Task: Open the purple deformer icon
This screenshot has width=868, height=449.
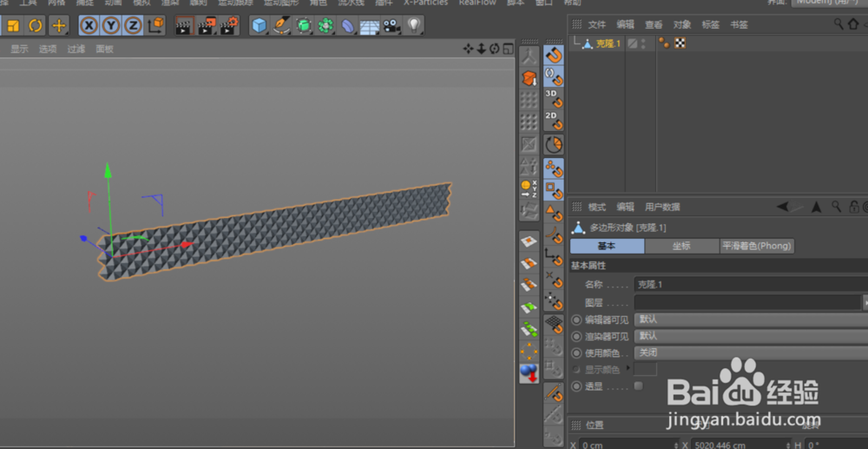Action: click(348, 25)
